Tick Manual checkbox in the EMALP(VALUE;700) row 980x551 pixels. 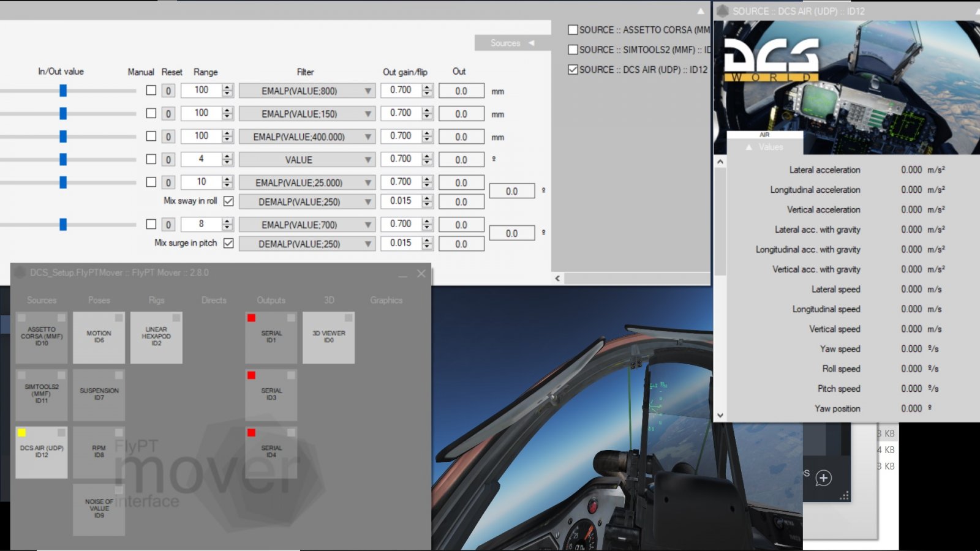click(151, 224)
